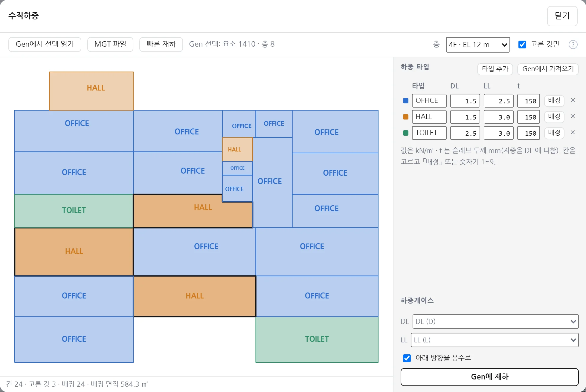Open the floor selector 4F · EL 12 m
Image resolution: width=586 pixels, height=392 pixels.
pos(478,45)
